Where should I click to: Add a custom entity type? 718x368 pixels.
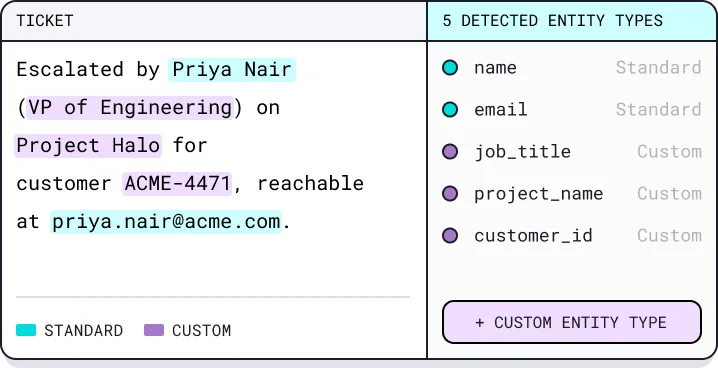click(x=571, y=322)
